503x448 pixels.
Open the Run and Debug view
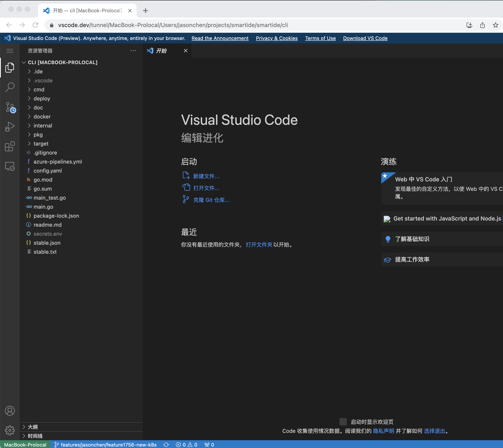point(10,127)
